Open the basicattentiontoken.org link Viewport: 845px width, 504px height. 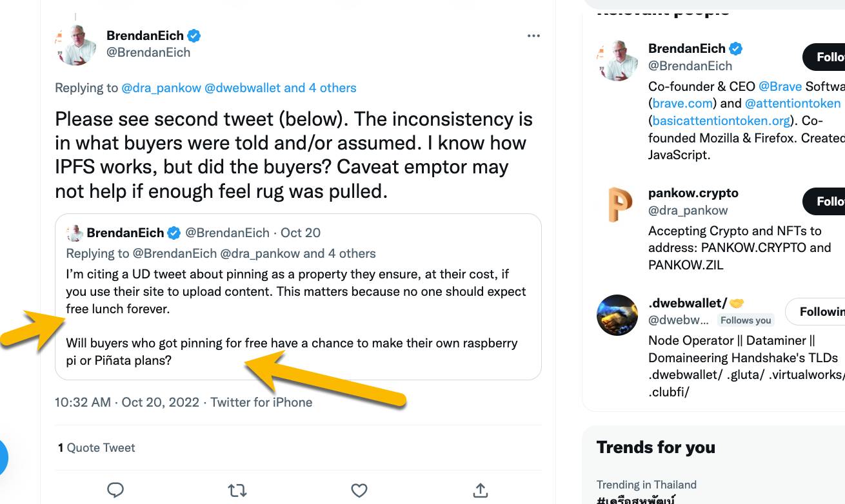tap(721, 121)
